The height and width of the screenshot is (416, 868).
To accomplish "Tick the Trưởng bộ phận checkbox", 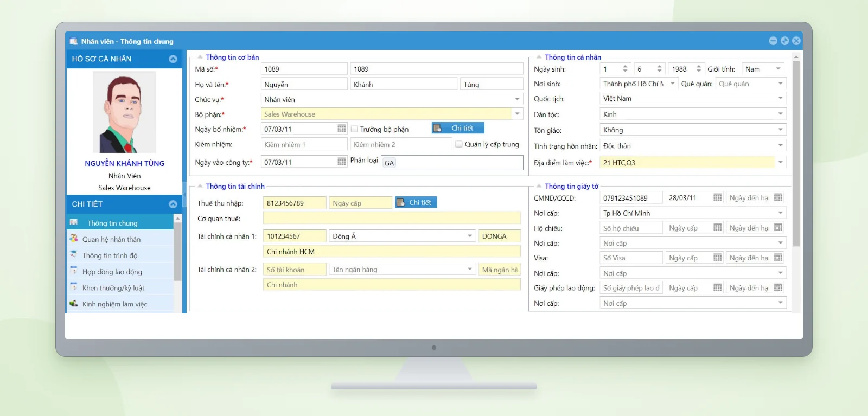I will coord(354,129).
